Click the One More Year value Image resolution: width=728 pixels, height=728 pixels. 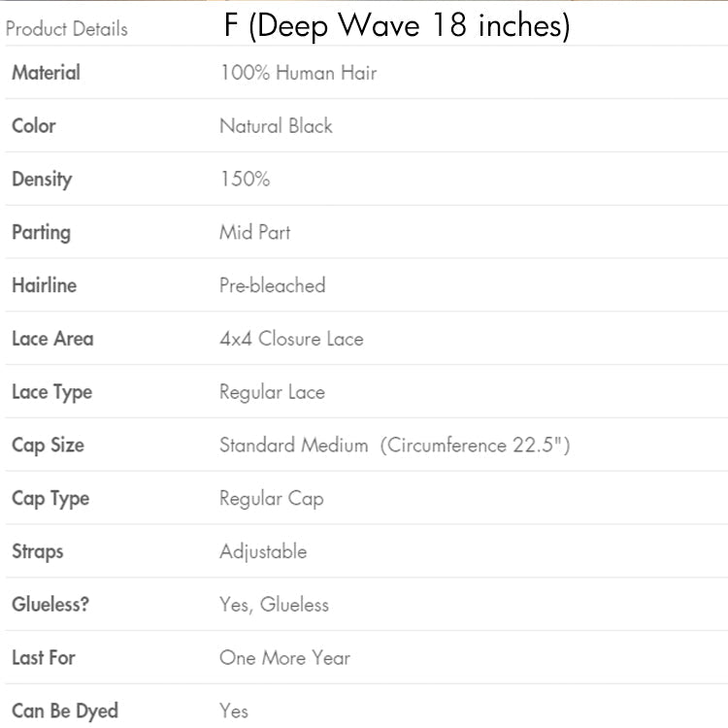(x=284, y=658)
